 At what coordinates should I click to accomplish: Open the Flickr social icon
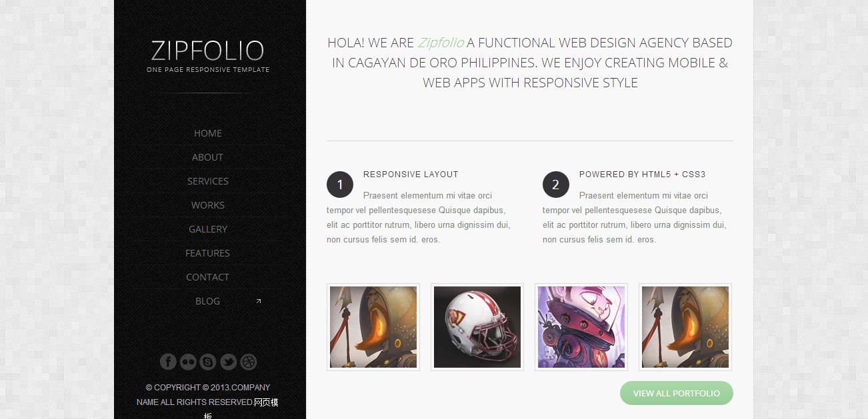click(188, 362)
